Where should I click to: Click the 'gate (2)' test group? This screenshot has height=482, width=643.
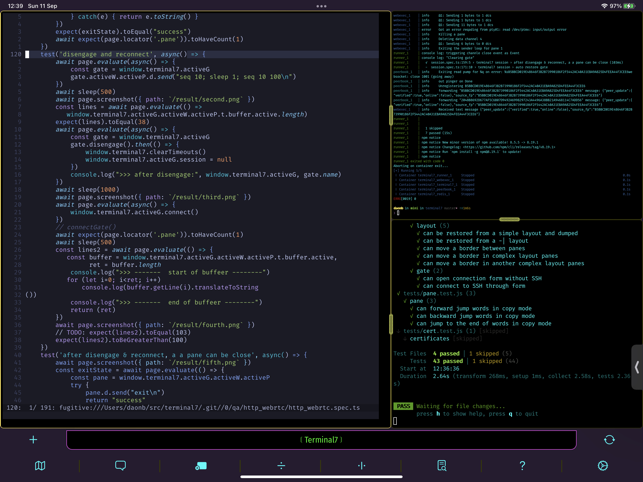tap(426, 271)
